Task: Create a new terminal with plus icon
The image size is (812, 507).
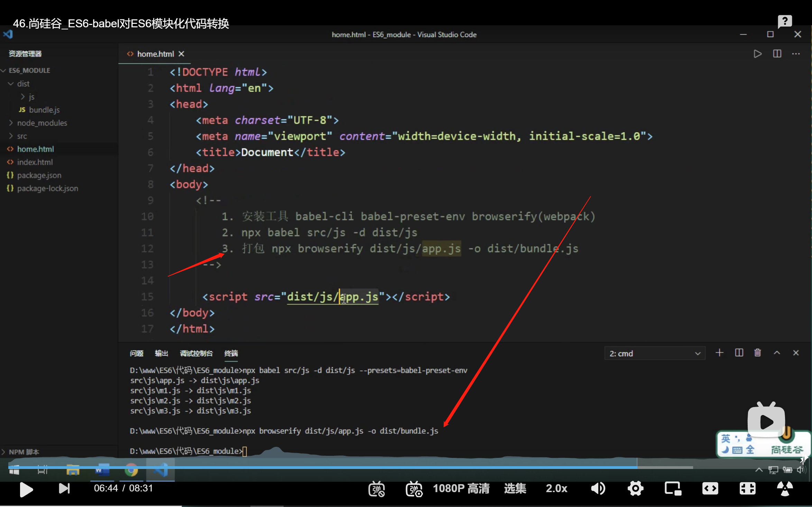Action: coord(719,352)
